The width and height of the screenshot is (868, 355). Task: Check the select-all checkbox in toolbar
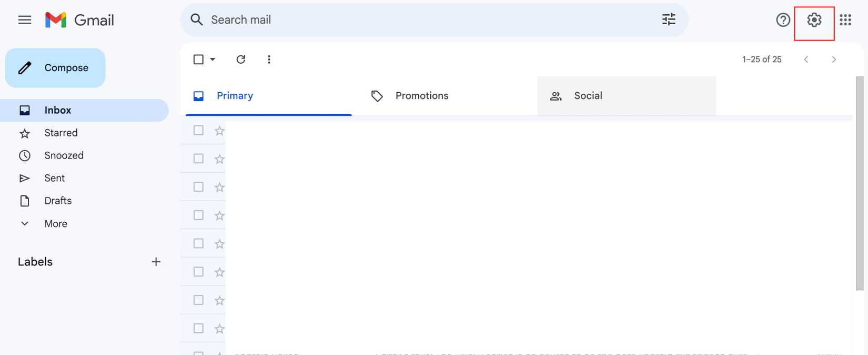pos(198,60)
